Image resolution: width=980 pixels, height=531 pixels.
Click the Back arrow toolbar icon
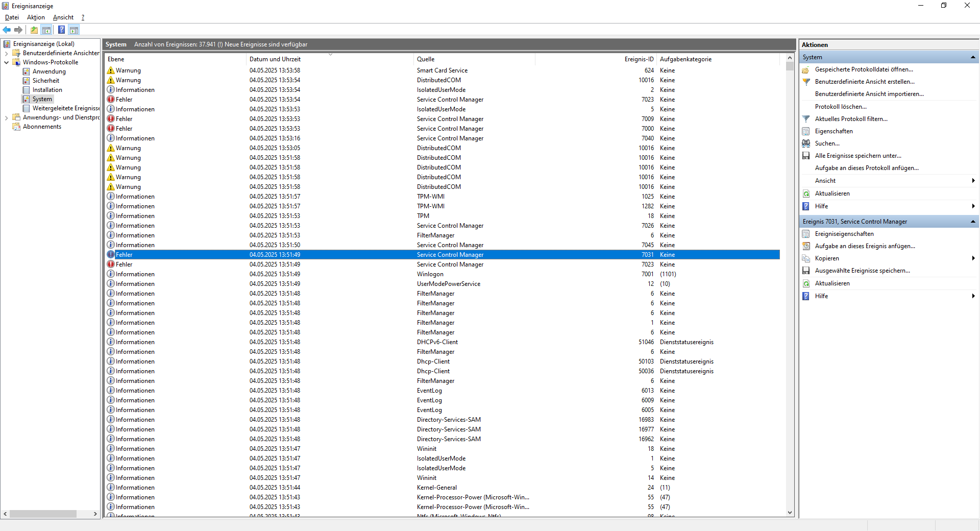7,30
